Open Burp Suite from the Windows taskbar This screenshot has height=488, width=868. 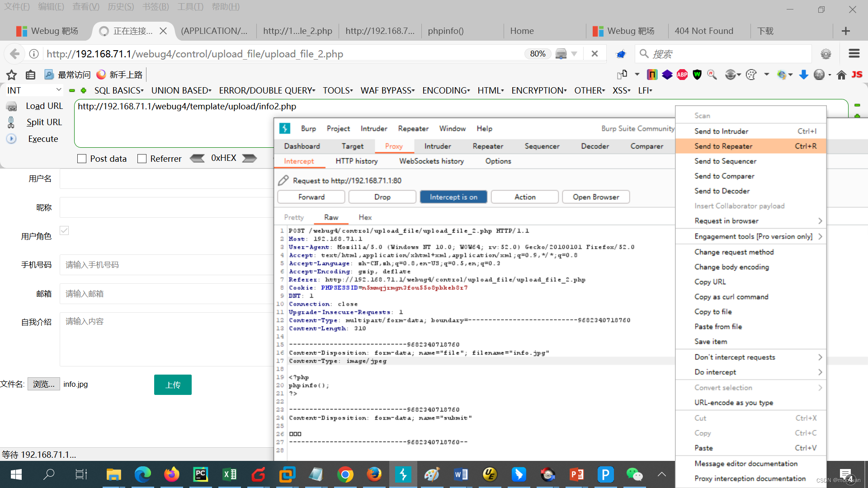coord(403,474)
